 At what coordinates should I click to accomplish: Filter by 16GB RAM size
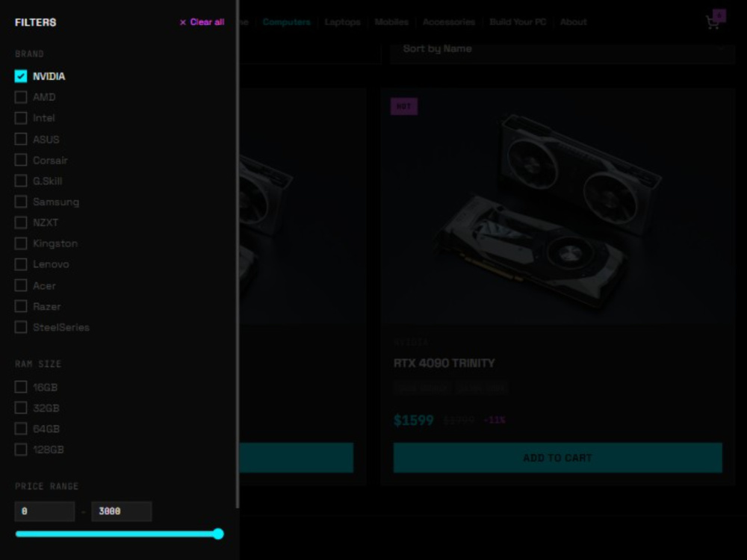click(20, 387)
